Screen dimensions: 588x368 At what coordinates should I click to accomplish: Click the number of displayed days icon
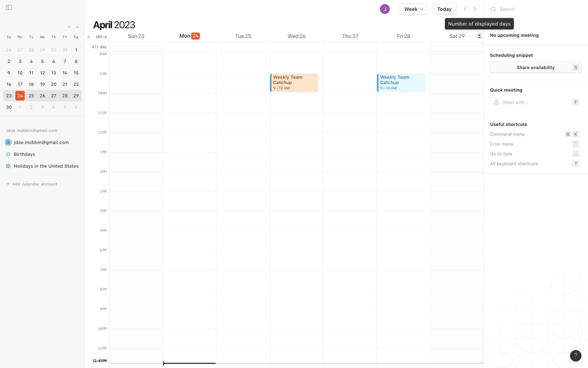click(479, 36)
